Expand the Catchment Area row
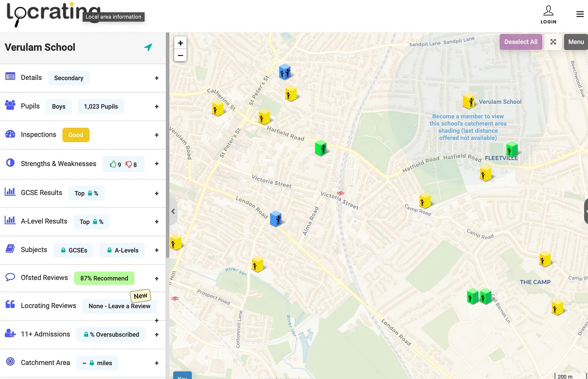 [x=156, y=363]
